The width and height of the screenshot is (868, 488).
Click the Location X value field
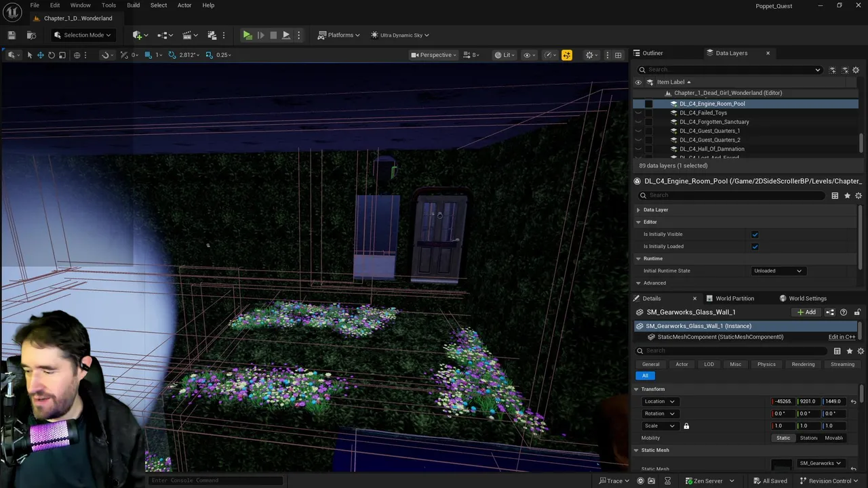(x=783, y=401)
